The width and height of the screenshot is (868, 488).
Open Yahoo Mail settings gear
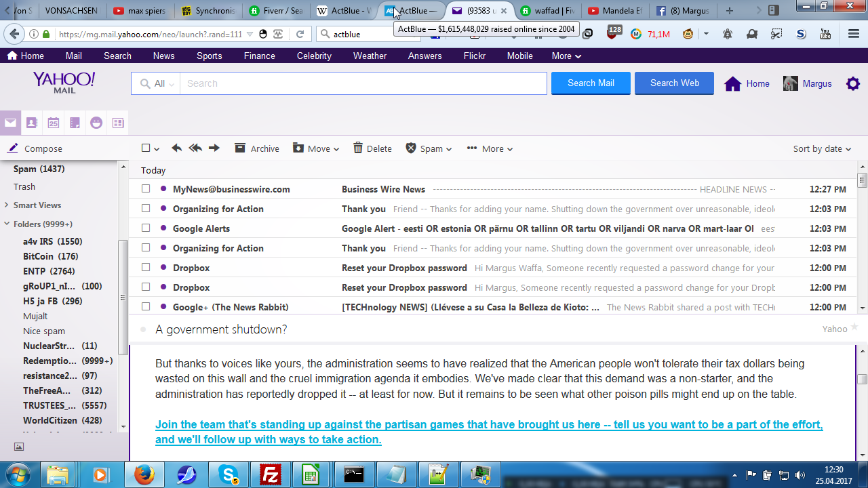[853, 83]
